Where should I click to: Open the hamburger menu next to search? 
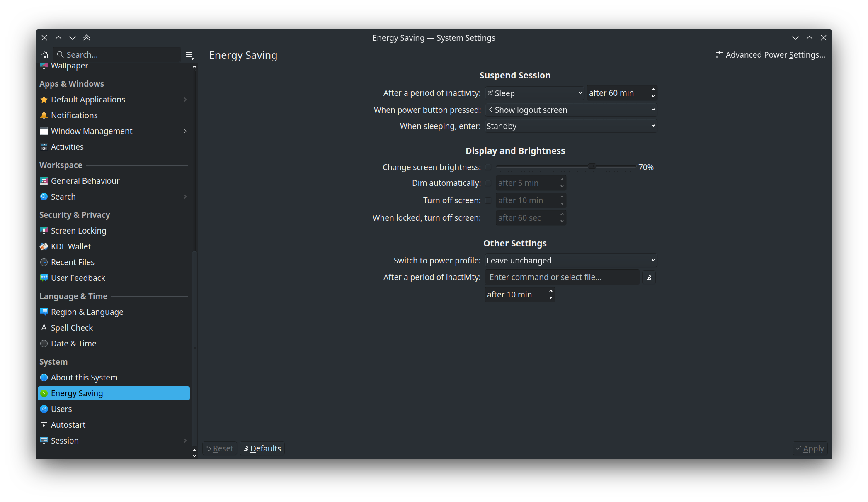click(189, 55)
